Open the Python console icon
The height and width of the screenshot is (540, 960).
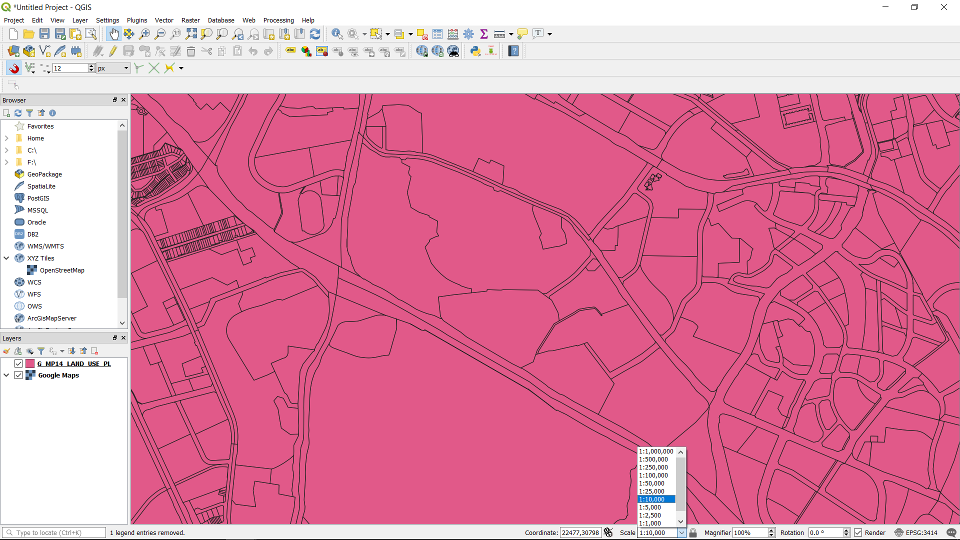pyautogui.click(x=476, y=51)
